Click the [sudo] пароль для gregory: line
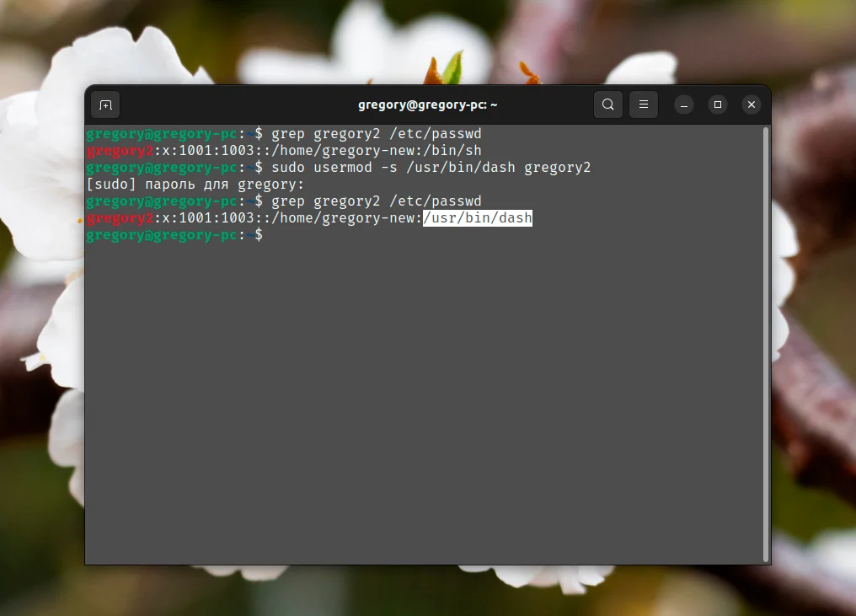This screenshot has width=856, height=616. point(195,184)
